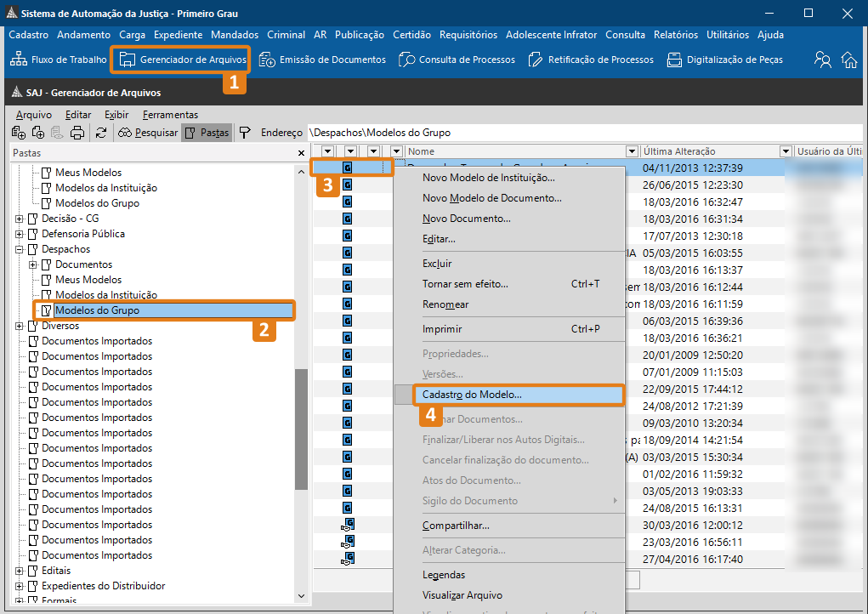Click the Pesquisar button
This screenshot has width=868, height=614.
[x=148, y=133]
